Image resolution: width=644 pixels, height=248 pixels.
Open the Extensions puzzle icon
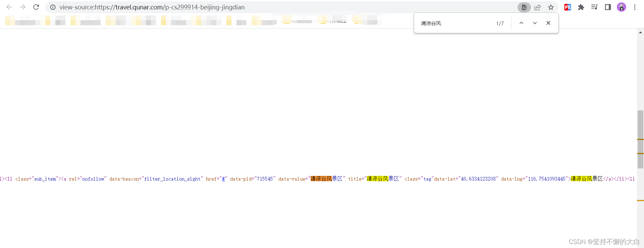point(581,7)
